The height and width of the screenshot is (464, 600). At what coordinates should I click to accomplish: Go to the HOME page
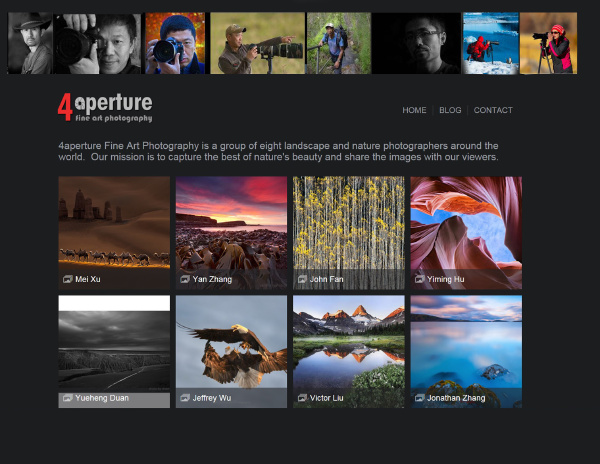(414, 110)
